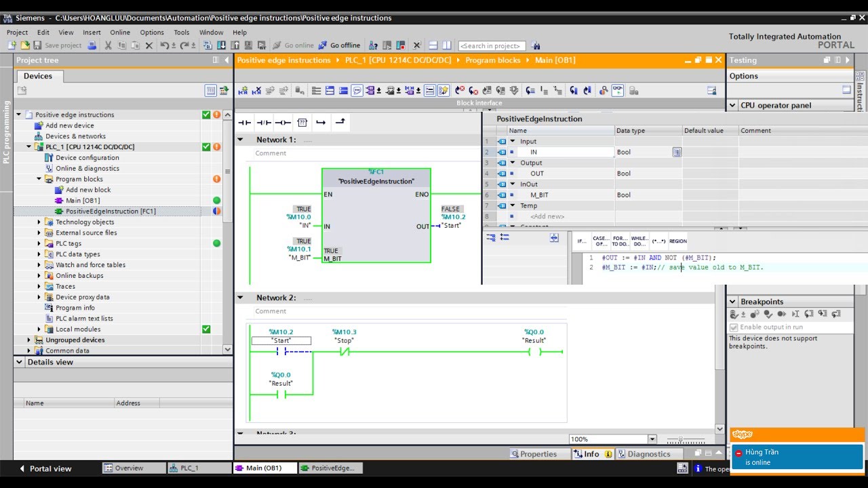Open the Options menu

click(x=152, y=32)
